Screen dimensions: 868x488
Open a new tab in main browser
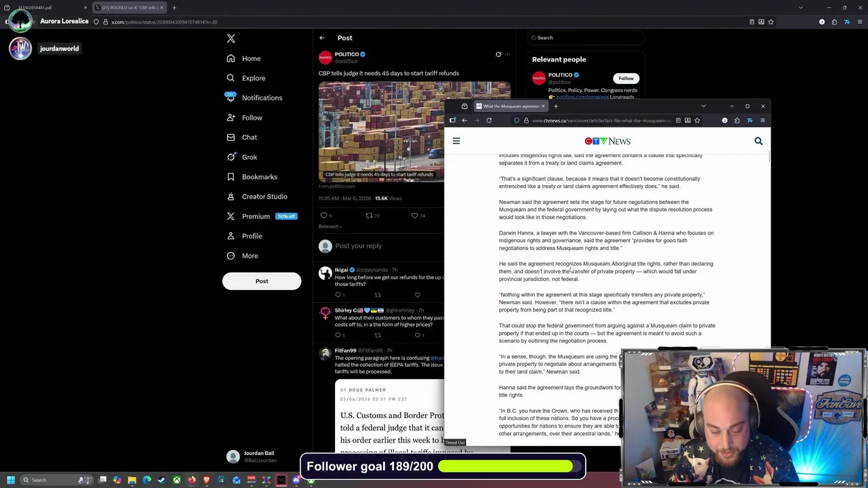pos(174,7)
